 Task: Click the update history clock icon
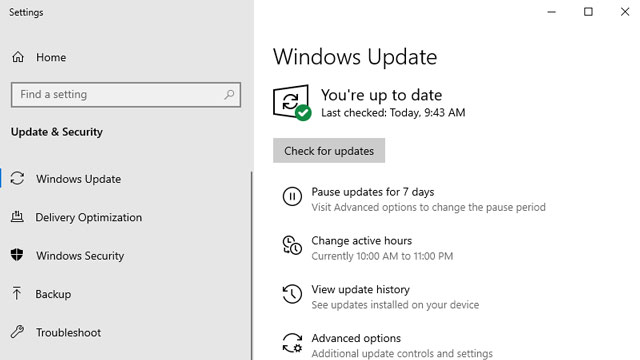pos(292,294)
